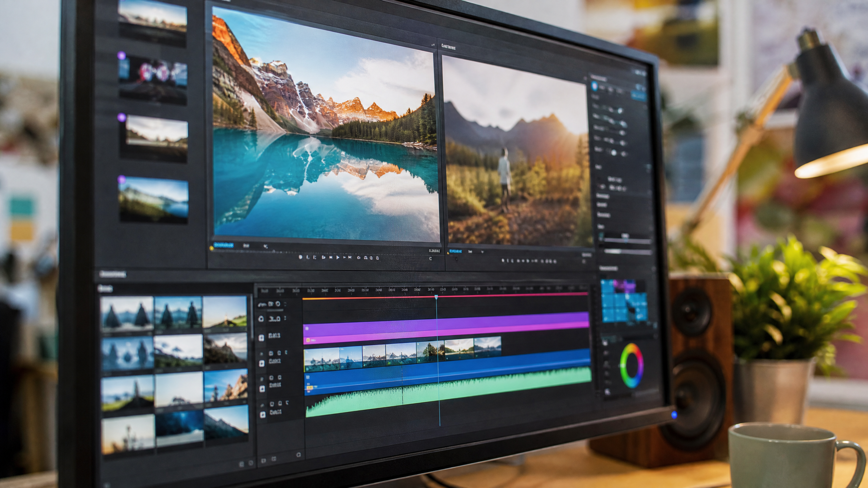
Task: Select the top-left media bin thumbnail with pine trees
Action: pyautogui.click(x=127, y=313)
